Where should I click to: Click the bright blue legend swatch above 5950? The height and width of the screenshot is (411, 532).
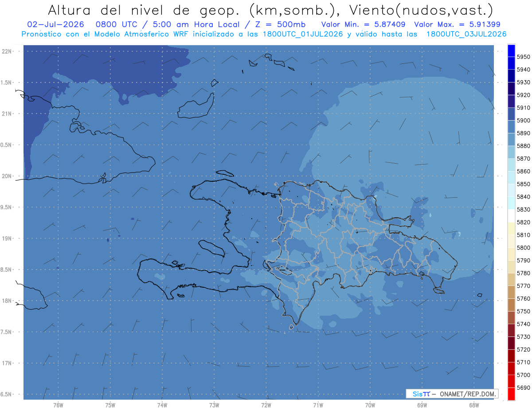point(511,51)
